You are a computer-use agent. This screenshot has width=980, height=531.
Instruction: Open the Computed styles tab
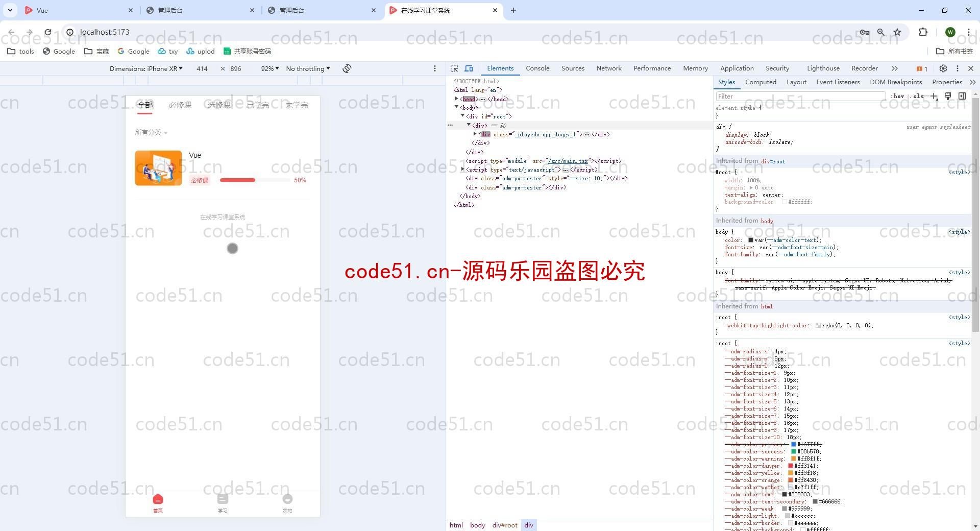coord(761,82)
